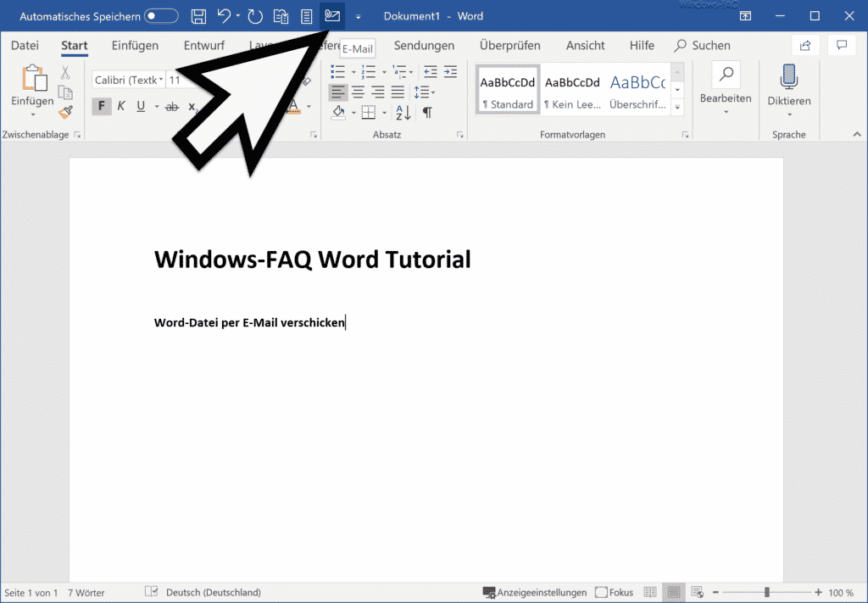The height and width of the screenshot is (603, 868).
Task: Select the Format Painter brush icon
Action: pos(66,113)
